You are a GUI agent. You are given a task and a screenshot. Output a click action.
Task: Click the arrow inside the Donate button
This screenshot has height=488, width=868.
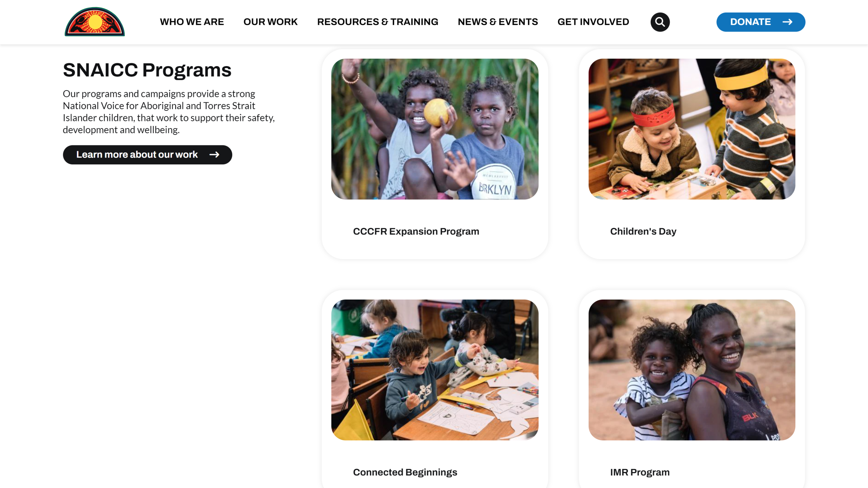point(787,22)
